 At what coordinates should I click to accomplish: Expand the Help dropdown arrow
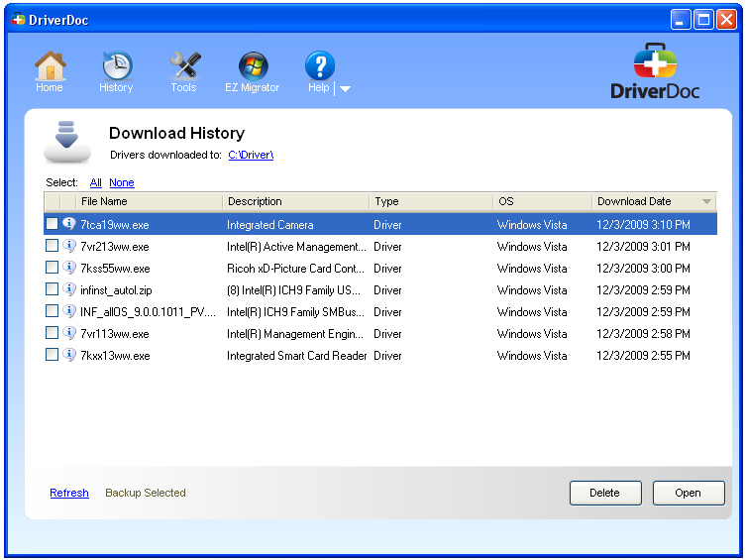coord(346,88)
